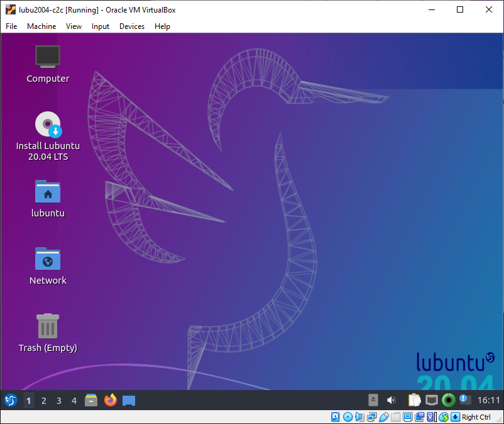Click the USB devices icon in VirtualBox status bar

click(384, 417)
